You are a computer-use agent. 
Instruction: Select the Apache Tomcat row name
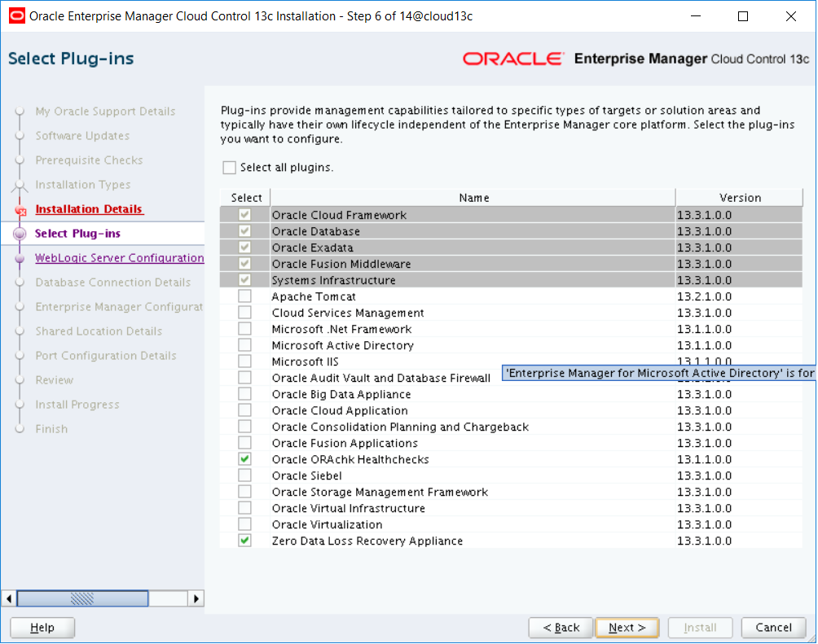[314, 296]
